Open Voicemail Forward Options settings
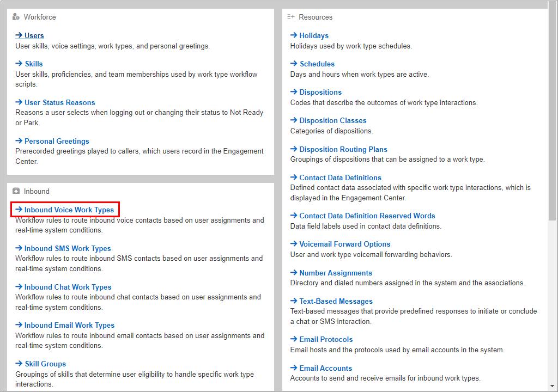Viewport: 558px width, 392px height. pos(343,244)
